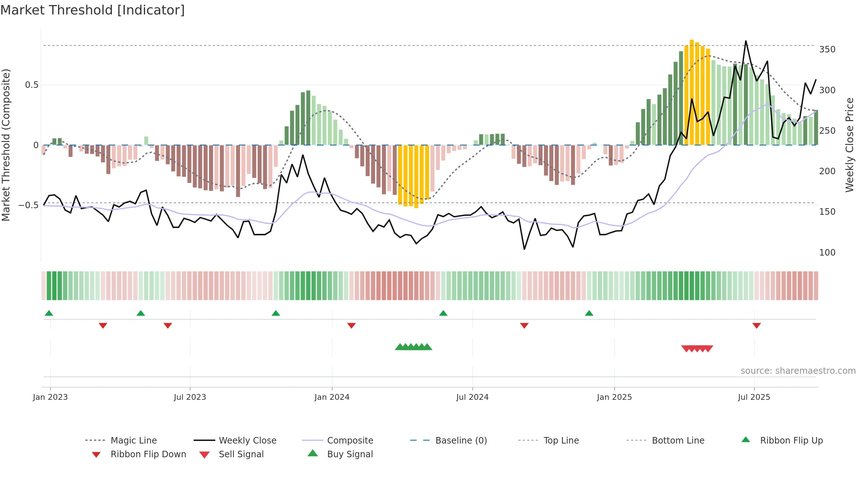Screen dimensions: 868x488
Task: Click the 200 tick on the right axis
Action: pos(827,171)
